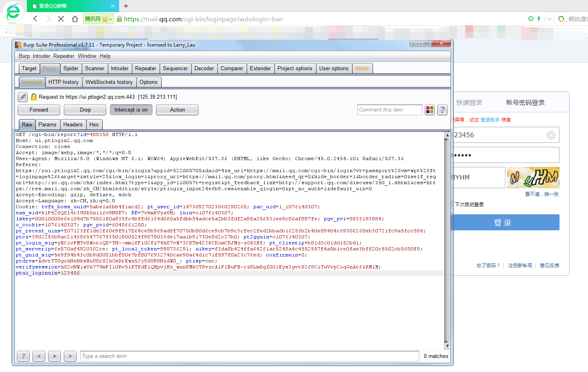588x372 pixels.
Task: Open the HTTP history sub-tab
Action: click(x=63, y=82)
